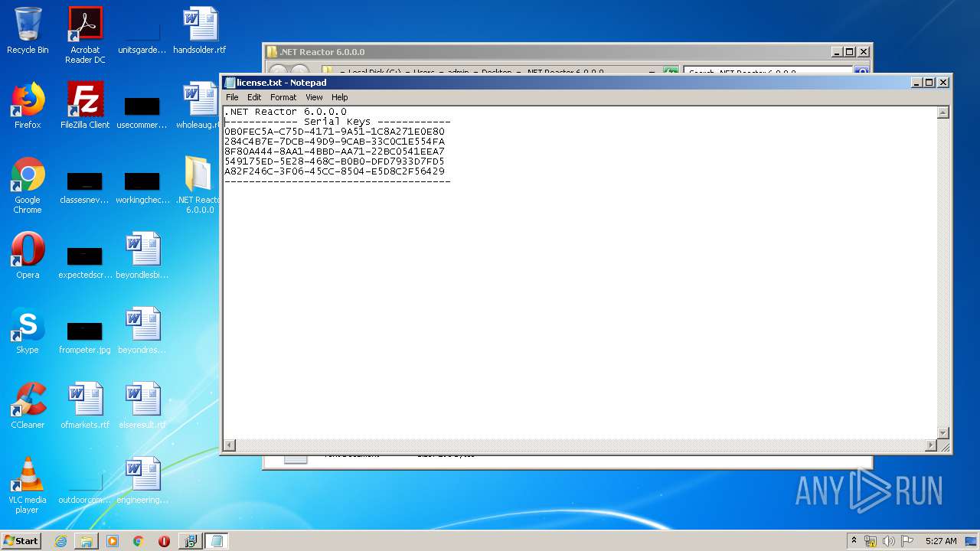The image size is (980, 551).
Task: Open Internet Explorer from taskbar
Action: tap(60, 541)
